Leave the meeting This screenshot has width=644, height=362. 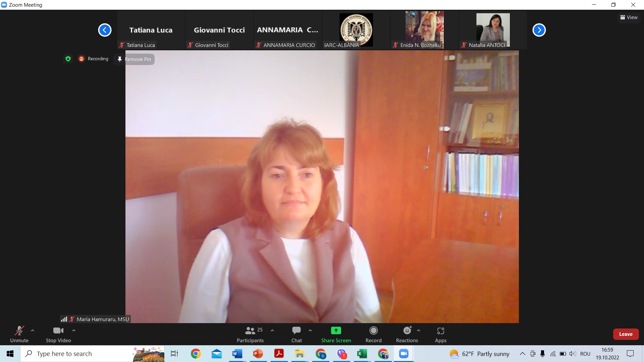[x=626, y=334]
